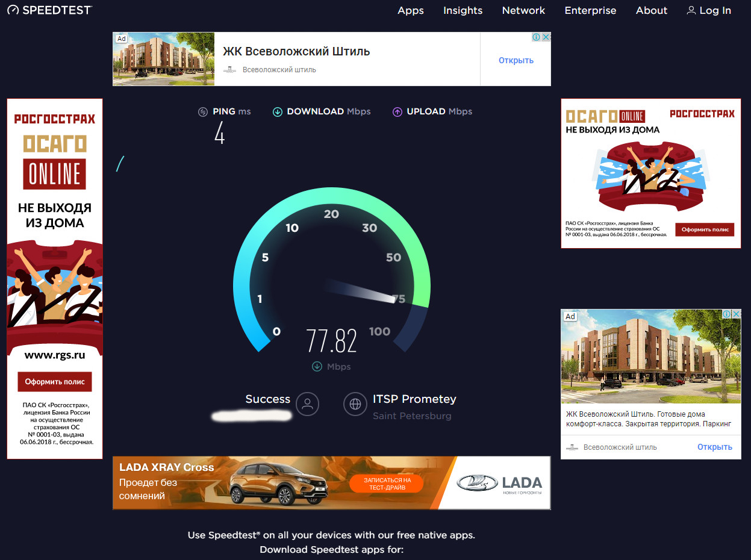Click the globe icon beside ITSP Prometey
Viewport: 751px width, 560px height.
(355, 404)
